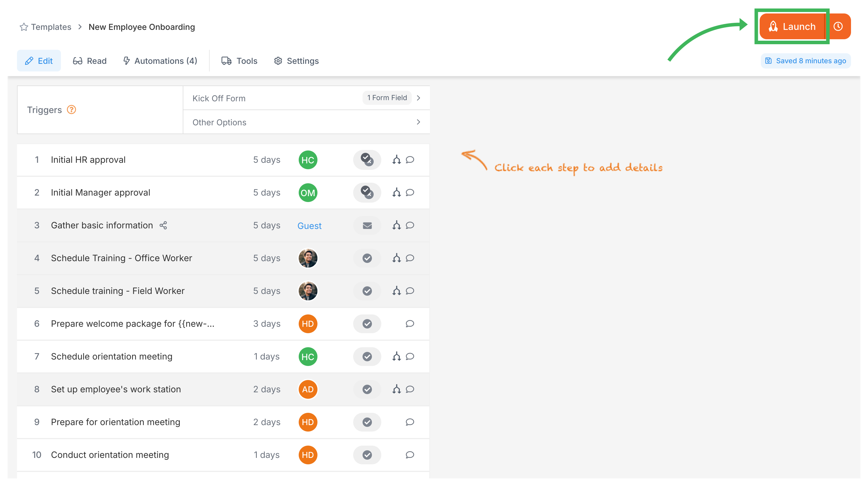Open comments on Conduct orientation meeting step

409,455
